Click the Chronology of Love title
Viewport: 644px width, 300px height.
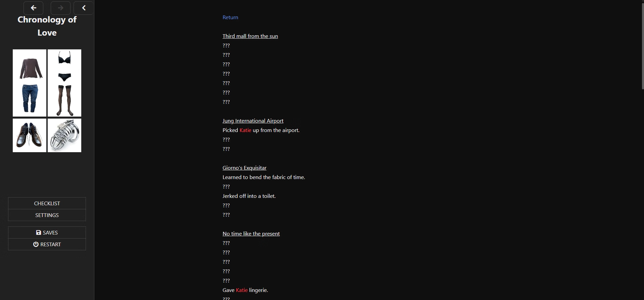[47, 26]
